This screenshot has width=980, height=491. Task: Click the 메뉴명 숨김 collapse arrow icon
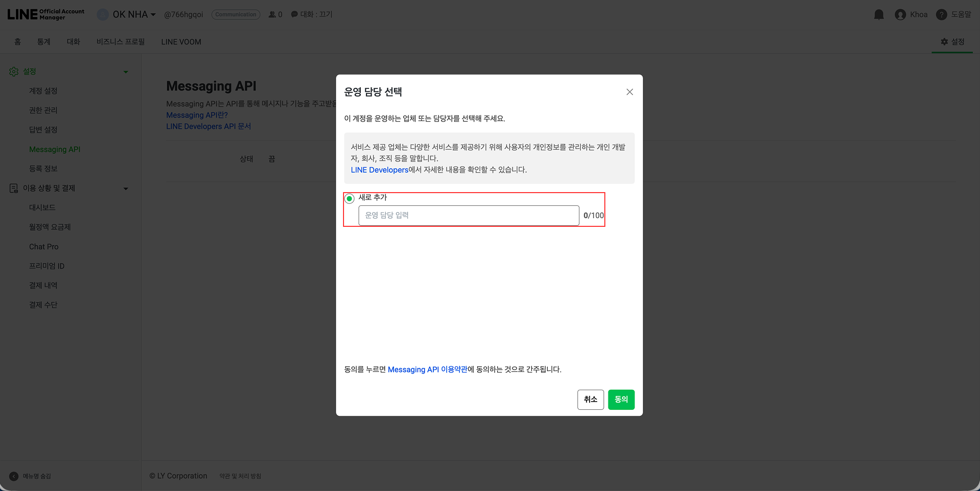14,476
